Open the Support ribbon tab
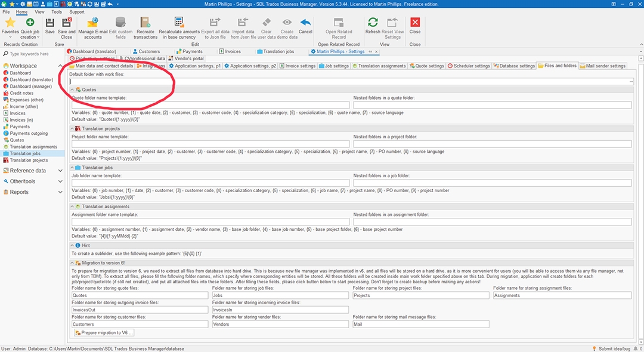Viewport: 644px width, 352px height. (x=77, y=12)
